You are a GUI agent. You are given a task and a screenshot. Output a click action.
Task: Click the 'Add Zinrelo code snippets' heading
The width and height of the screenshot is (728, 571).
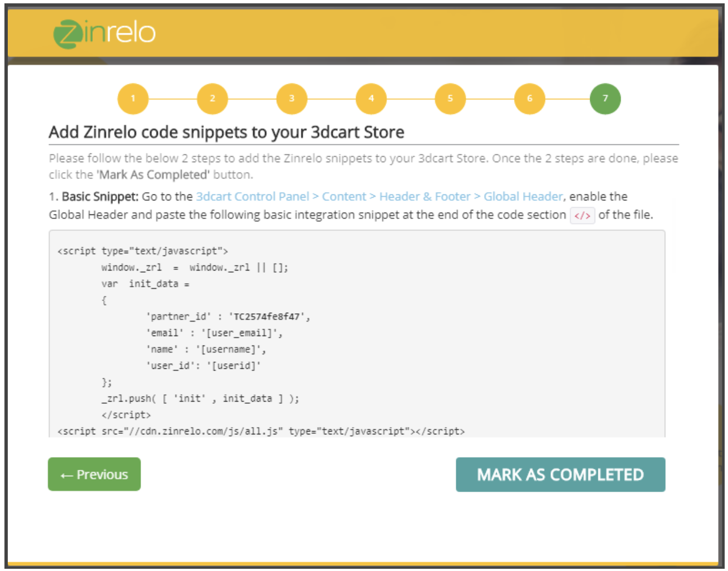pos(226,132)
